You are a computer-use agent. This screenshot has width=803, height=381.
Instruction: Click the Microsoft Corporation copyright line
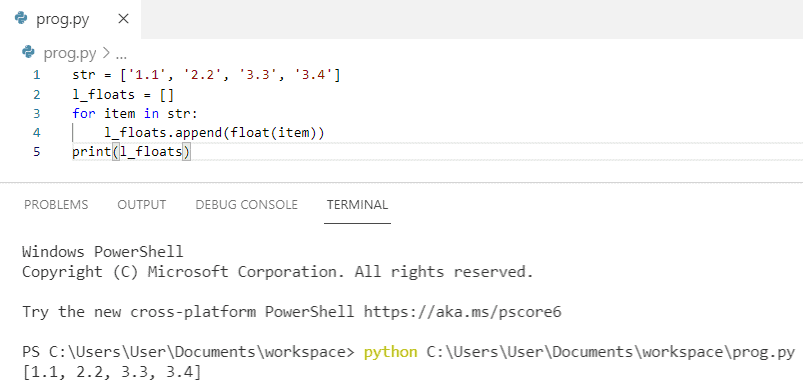click(x=278, y=271)
